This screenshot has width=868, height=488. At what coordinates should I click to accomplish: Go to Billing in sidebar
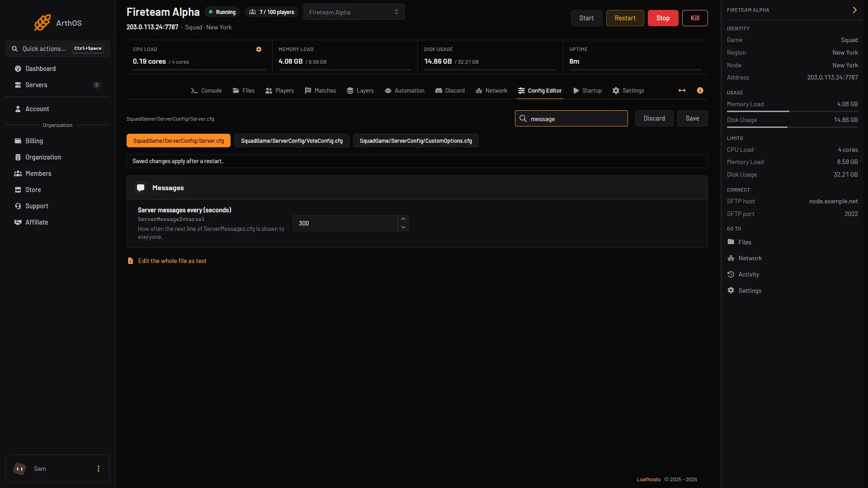[57, 141]
